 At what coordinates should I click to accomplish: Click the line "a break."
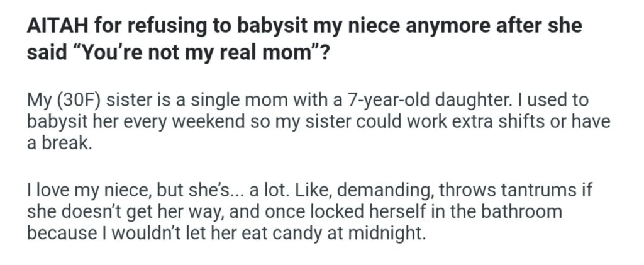[x=56, y=142]
